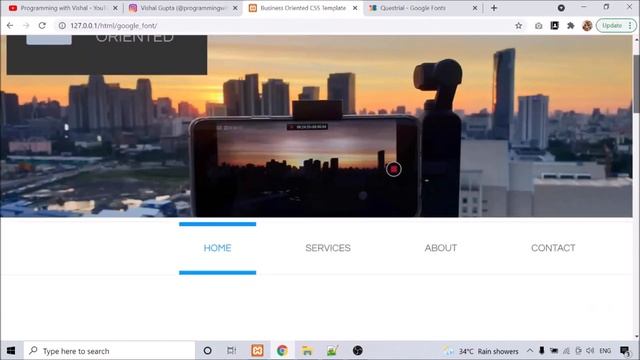Screen dimensions: 640x360
Task: Open the green editor app on taskbar
Action: (x=332, y=351)
